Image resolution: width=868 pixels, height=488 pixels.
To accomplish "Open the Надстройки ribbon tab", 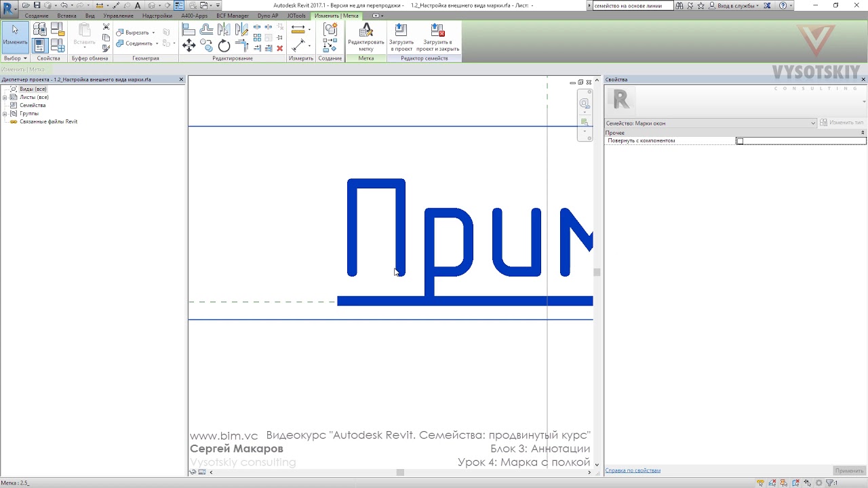I will pos(157,16).
